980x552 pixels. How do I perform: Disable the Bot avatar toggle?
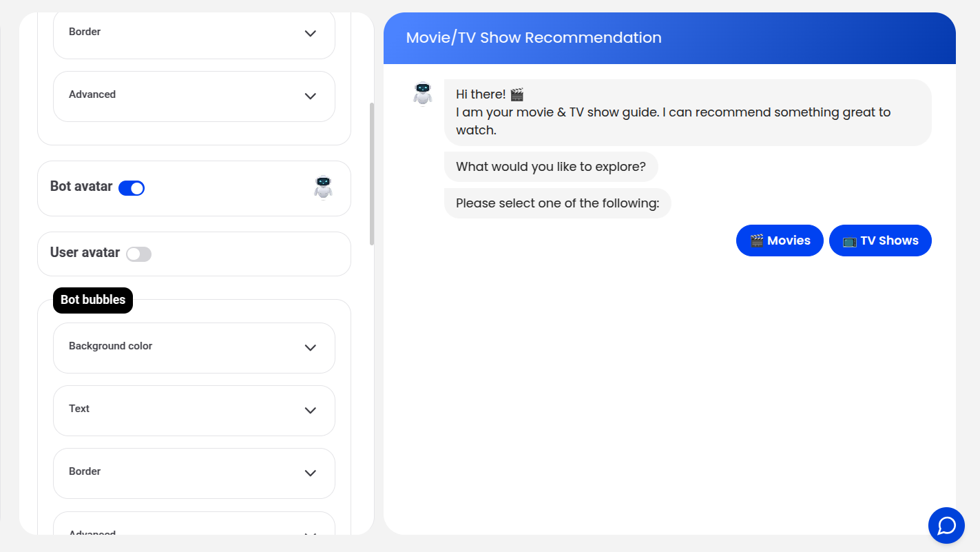coord(132,188)
